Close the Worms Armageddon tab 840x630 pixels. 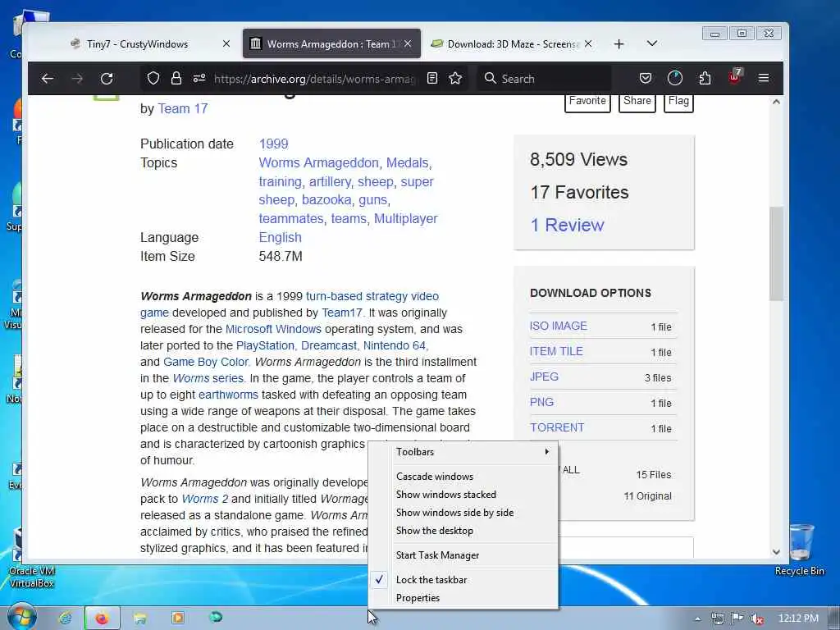408,44
